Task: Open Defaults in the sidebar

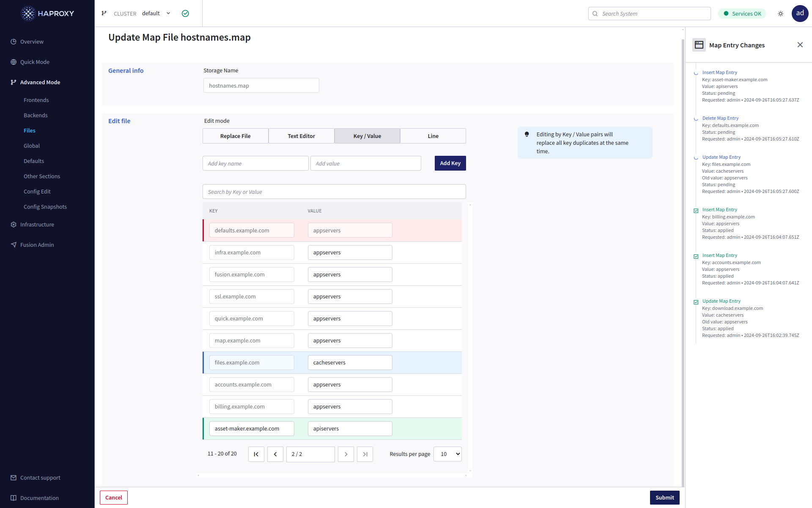Action: [x=34, y=161]
